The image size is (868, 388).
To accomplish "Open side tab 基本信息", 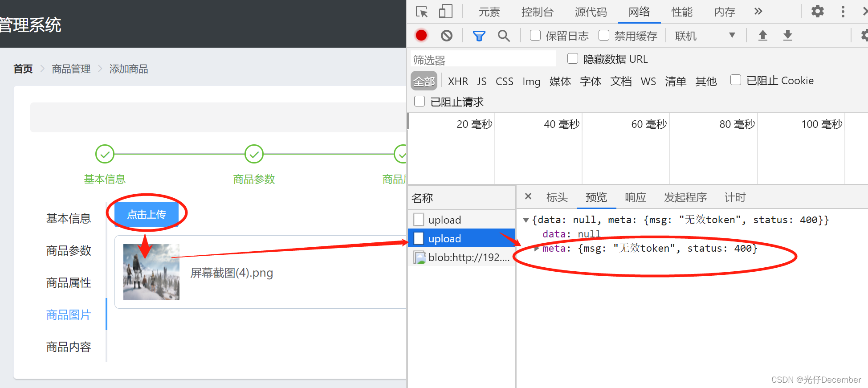I will [x=69, y=218].
